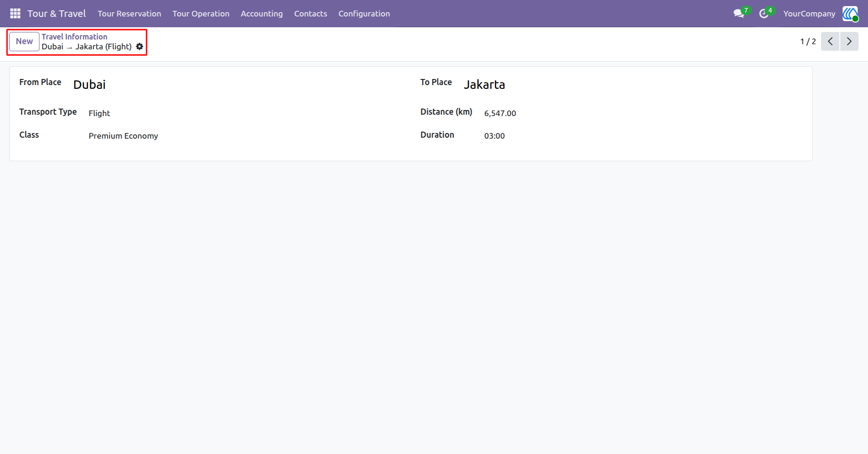Open the Accounting menu
Screen dimensions: 868x454
tap(262, 14)
